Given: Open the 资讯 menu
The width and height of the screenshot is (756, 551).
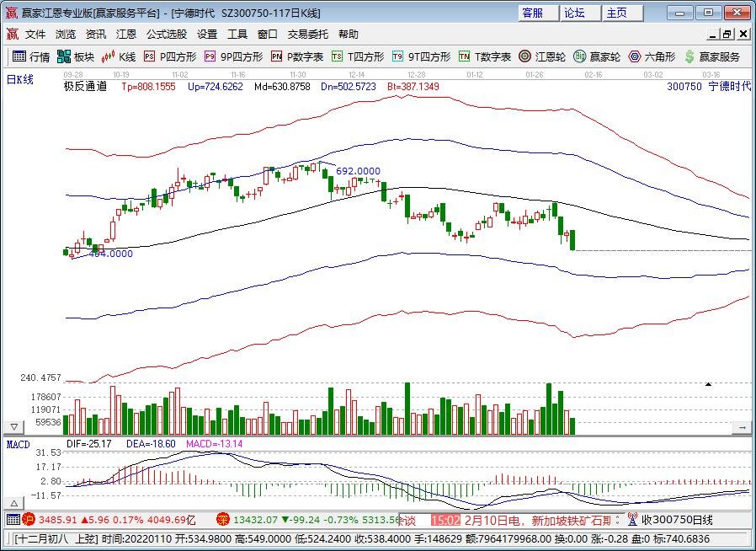Looking at the screenshot, I should (95, 35).
